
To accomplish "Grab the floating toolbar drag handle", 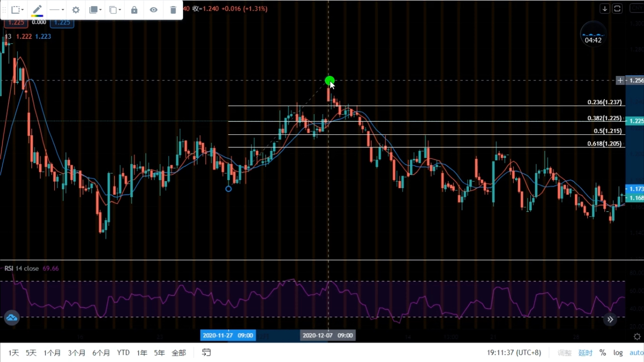I will 5,10.
